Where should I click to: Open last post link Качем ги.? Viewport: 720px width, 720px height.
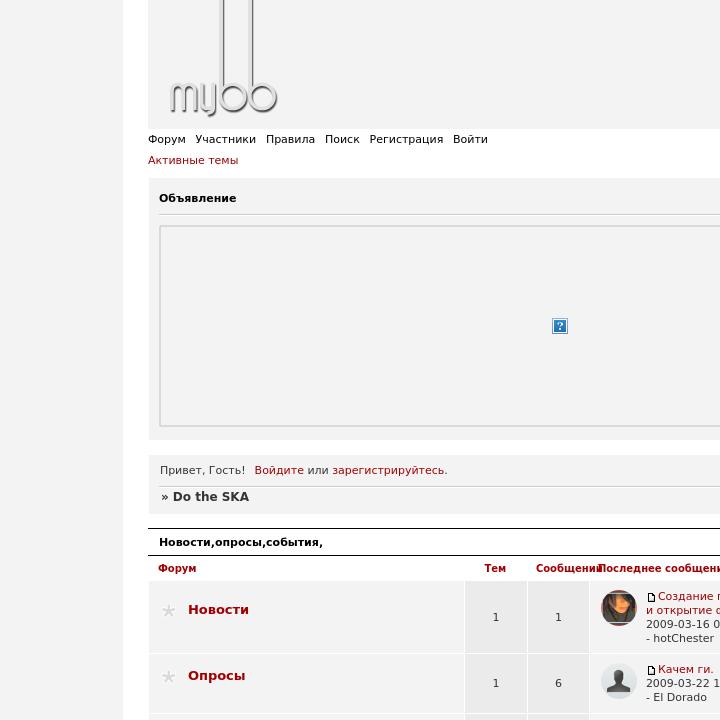coord(686,669)
